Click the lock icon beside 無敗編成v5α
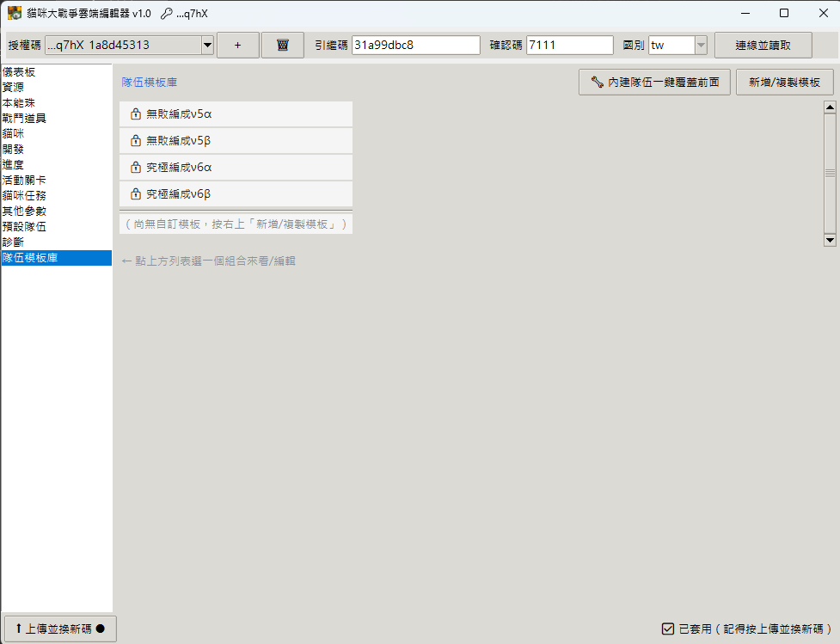840x644 pixels. [136, 113]
